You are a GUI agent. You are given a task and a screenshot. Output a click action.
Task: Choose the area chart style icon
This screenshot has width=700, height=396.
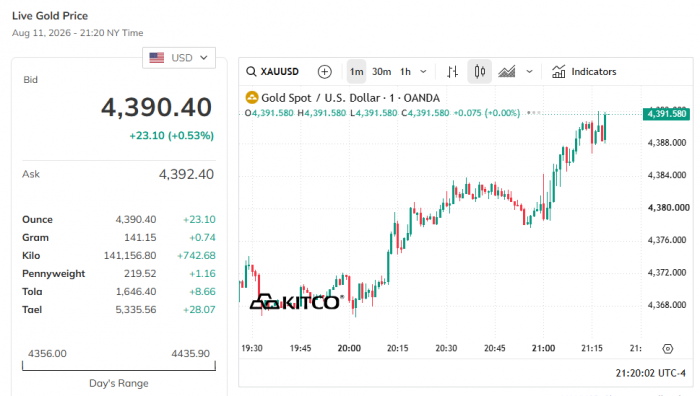(x=507, y=71)
